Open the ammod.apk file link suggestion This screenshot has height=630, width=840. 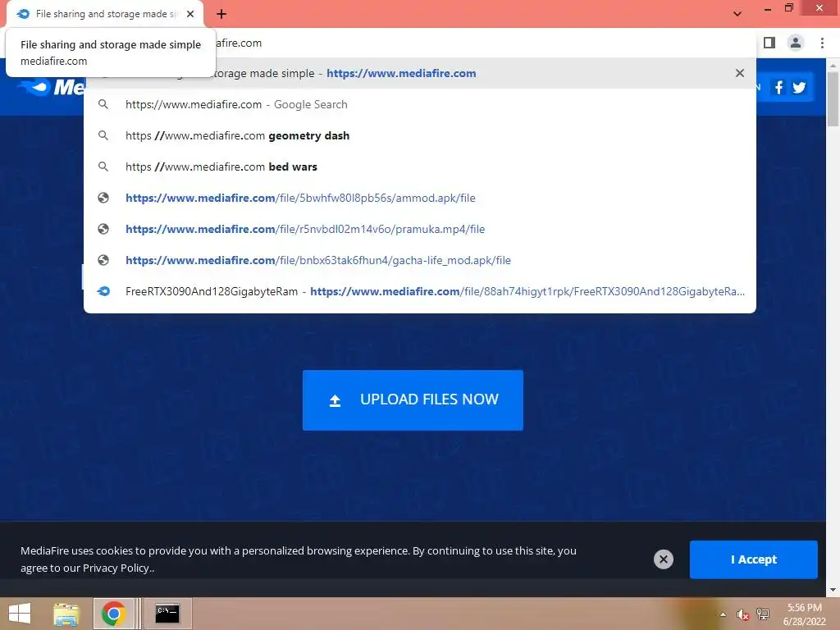tap(420, 198)
